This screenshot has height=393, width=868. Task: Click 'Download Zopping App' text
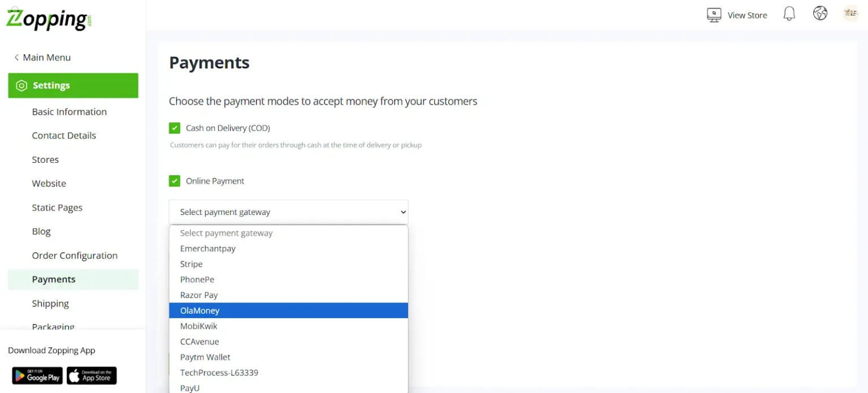(x=51, y=351)
